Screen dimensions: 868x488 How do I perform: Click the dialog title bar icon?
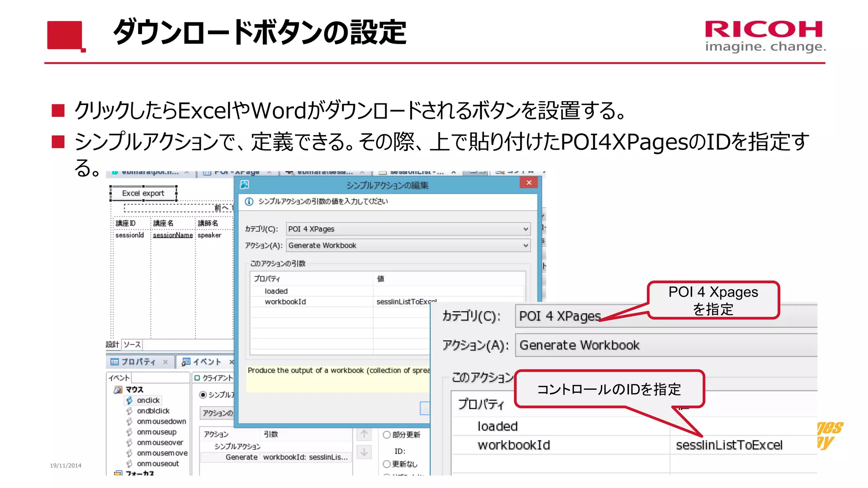click(x=245, y=184)
